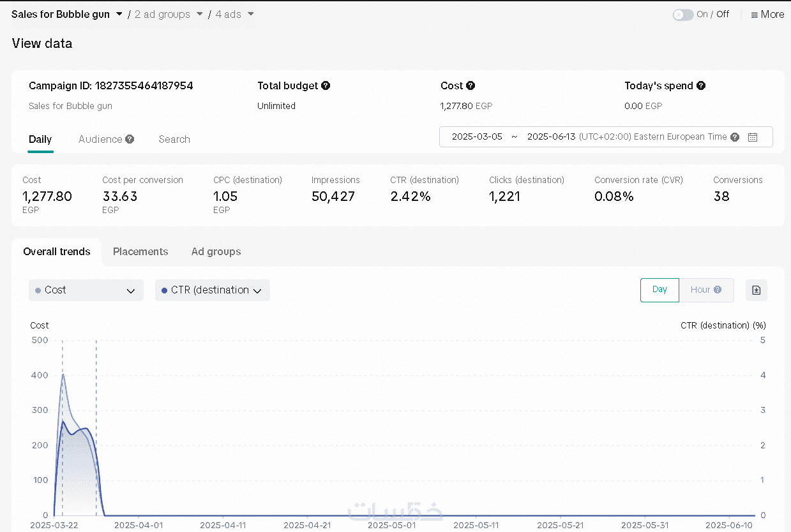The width and height of the screenshot is (791, 532).
Task: Click the View data heading
Action: [42, 43]
